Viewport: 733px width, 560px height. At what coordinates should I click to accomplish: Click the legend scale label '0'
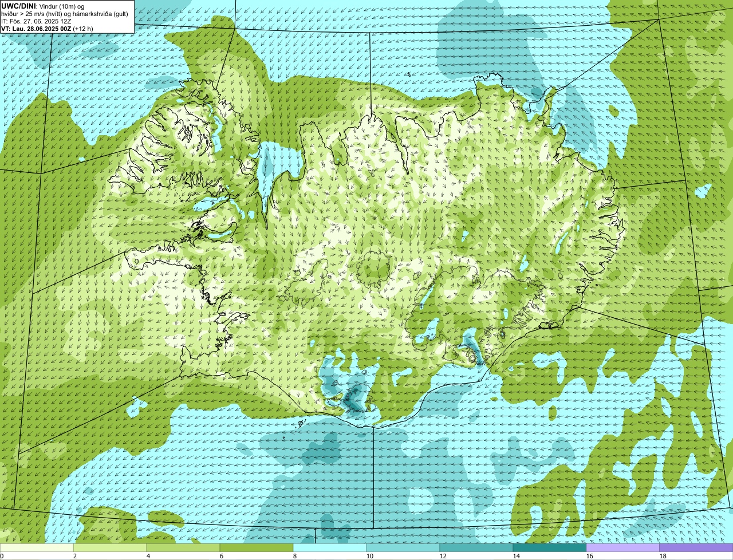(x=2, y=556)
